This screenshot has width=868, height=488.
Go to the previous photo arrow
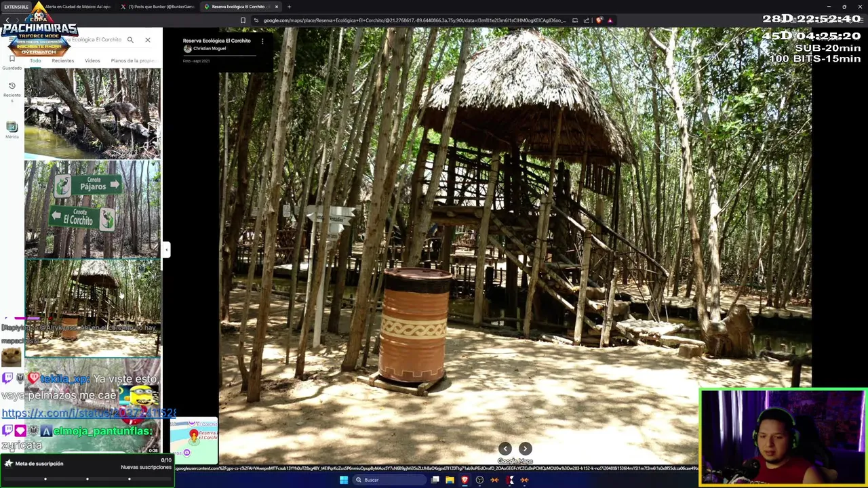click(x=505, y=449)
